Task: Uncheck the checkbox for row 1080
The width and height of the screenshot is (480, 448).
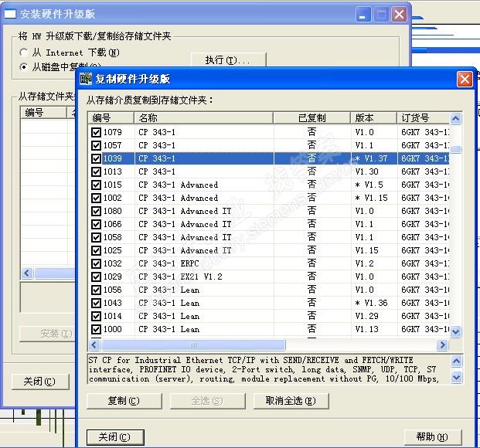Action: (96, 211)
